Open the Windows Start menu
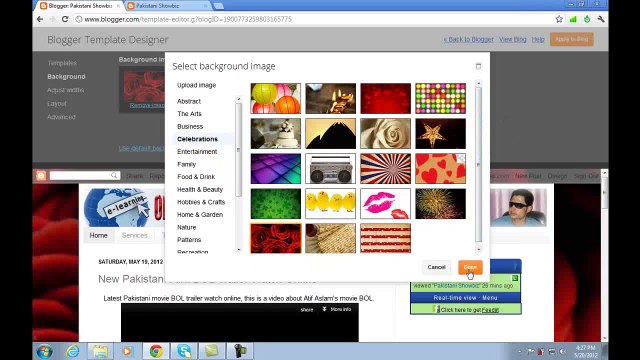 point(44,351)
